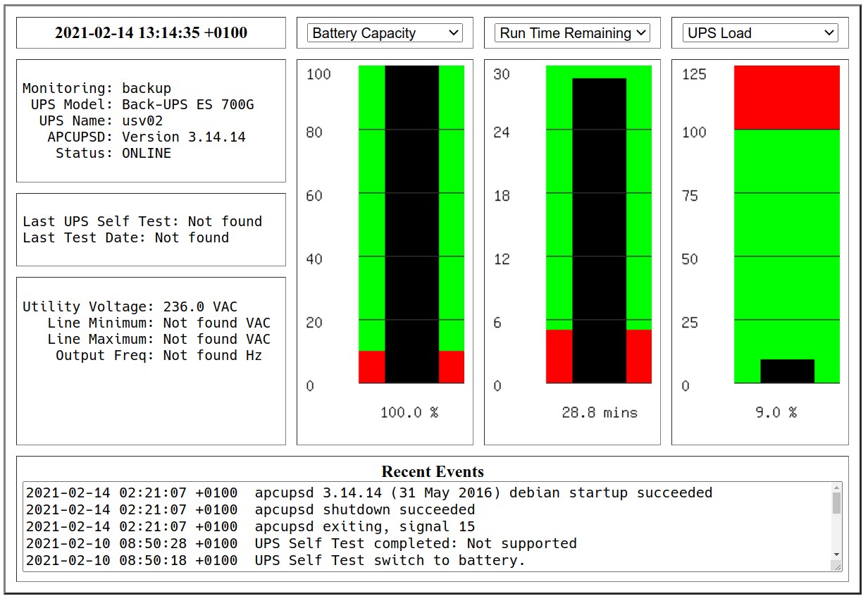The image size is (868, 601).
Task: Click the Recent Events heading
Action: pos(433,471)
